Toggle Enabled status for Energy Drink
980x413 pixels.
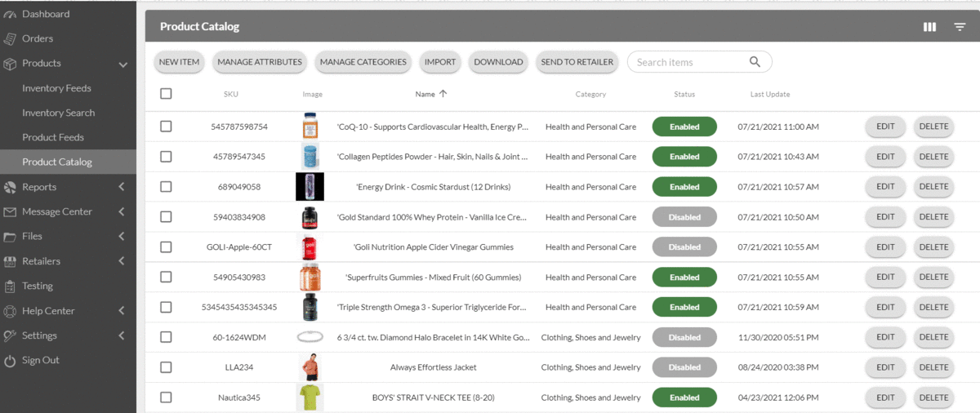[x=684, y=187]
